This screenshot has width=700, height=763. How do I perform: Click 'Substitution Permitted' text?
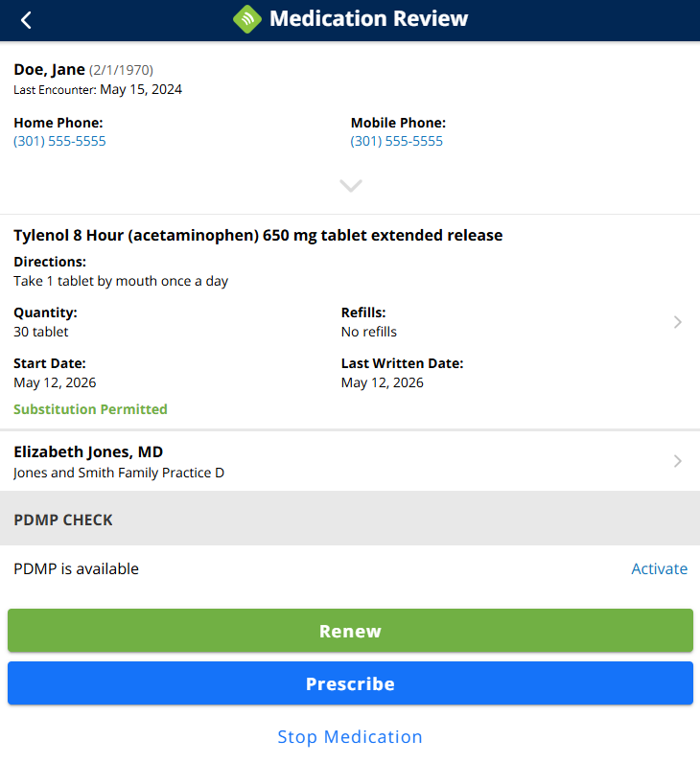point(90,409)
